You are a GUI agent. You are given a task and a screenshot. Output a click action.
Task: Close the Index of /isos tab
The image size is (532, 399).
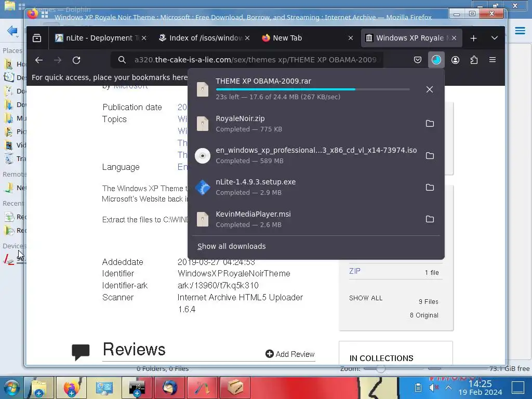pyautogui.click(x=247, y=38)
